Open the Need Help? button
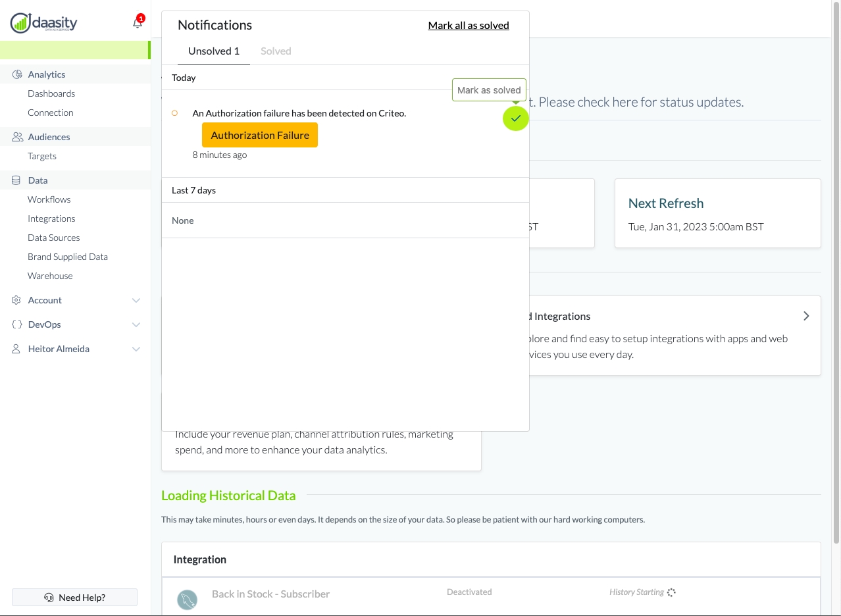The image size is (841, 616). [75, 597]
